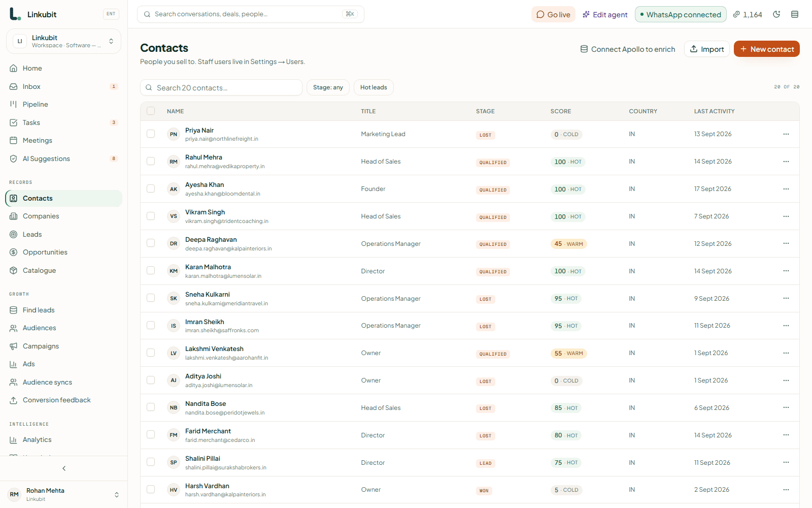Focus the Search 20 contacts field
This screenshot has height=508, width=812.
click(x=221, y=87)
